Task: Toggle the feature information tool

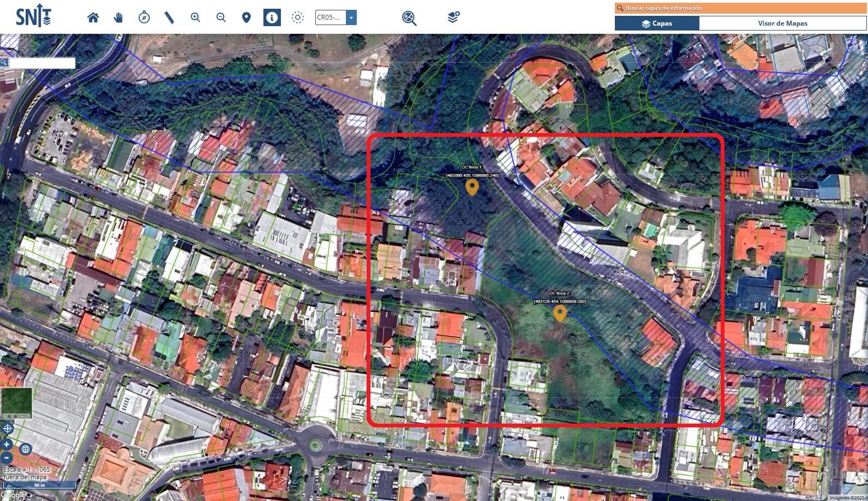Action: (x=272, y=17)
